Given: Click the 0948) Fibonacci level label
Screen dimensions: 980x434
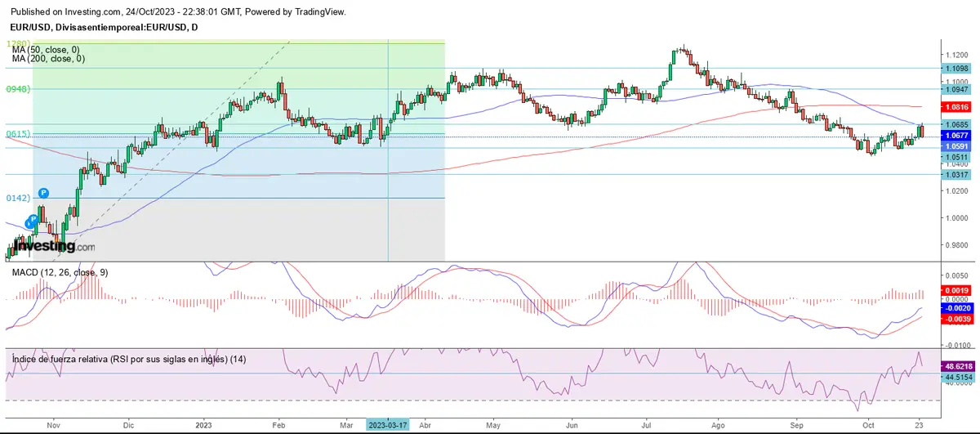Looking at the screenshot, I should (17, 89).
